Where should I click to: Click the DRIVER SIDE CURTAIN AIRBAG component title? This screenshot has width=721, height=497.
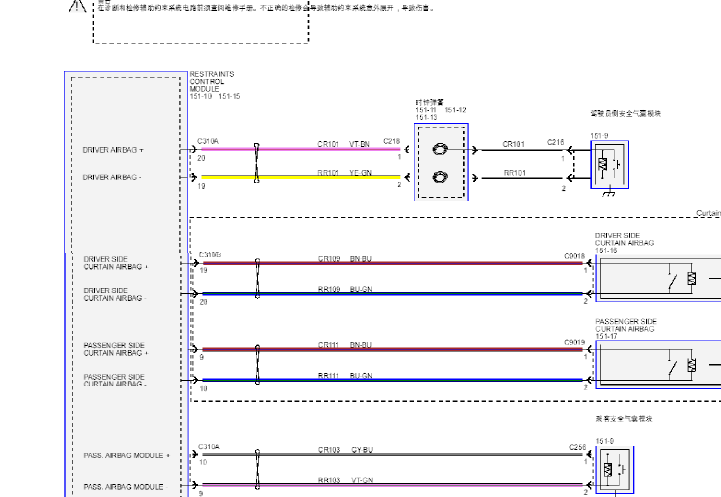pyautogui.click(x=617, y=240)
